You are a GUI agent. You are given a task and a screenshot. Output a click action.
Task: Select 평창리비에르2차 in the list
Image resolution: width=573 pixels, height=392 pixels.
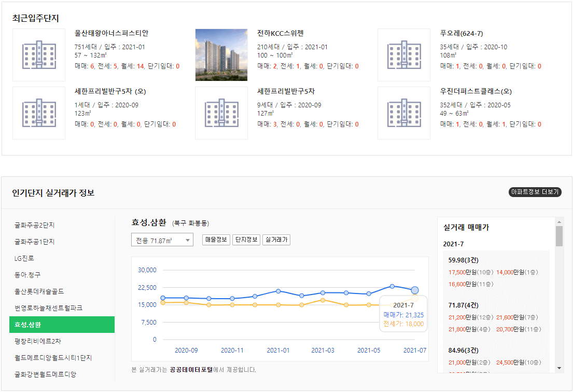[38, 341]
